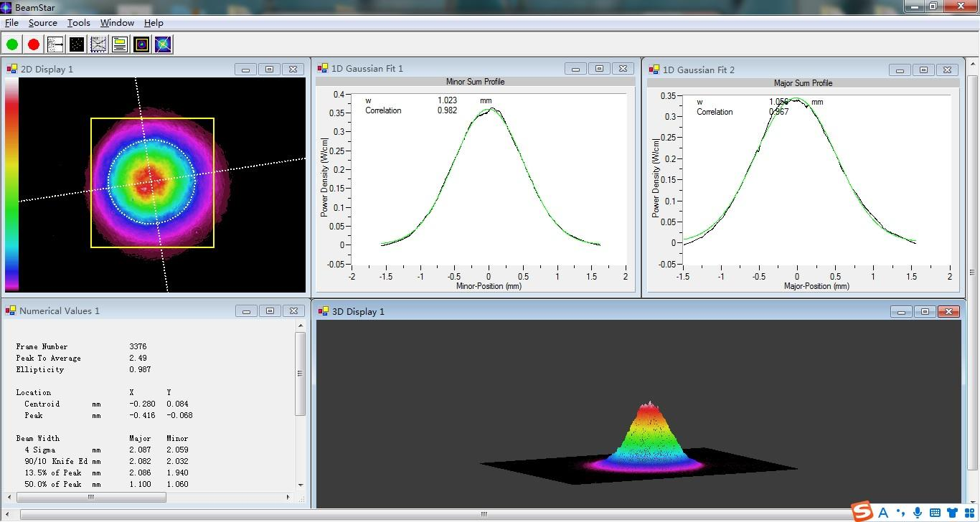Minimize the Numerical Values 1 window
The image size is (980, 522).
pos(246,311)
